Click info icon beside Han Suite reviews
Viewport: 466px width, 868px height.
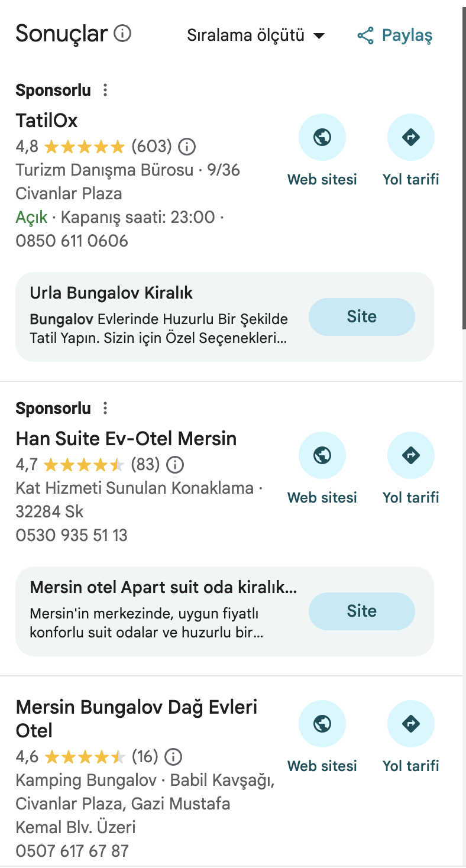[175, 465]
